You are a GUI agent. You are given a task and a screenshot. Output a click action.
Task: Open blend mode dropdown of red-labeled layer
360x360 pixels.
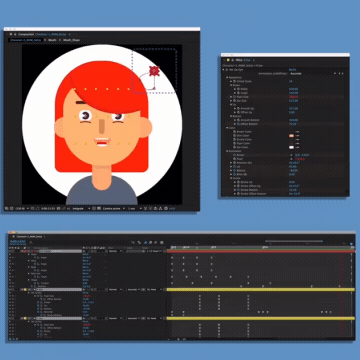pos(115,251)
